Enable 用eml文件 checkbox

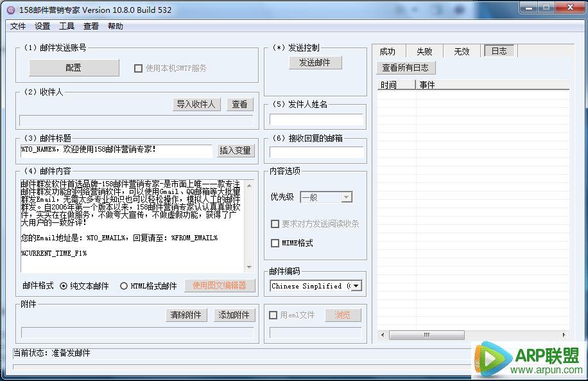pos(273,315)
